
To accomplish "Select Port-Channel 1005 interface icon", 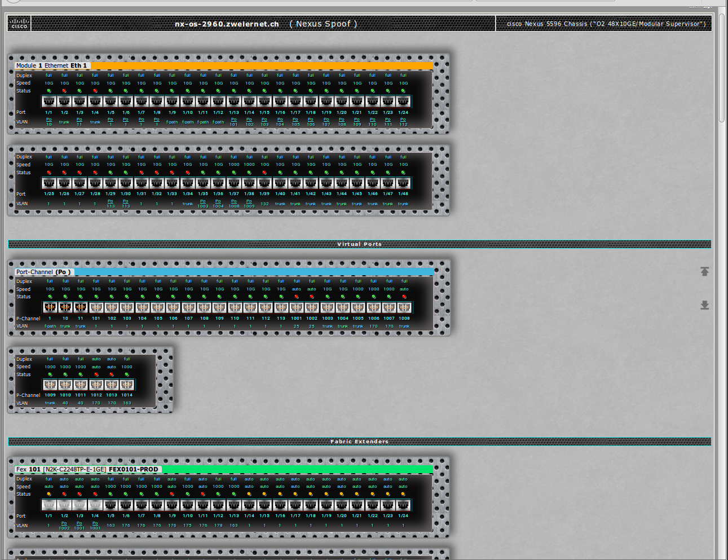I will coord(358,307).
